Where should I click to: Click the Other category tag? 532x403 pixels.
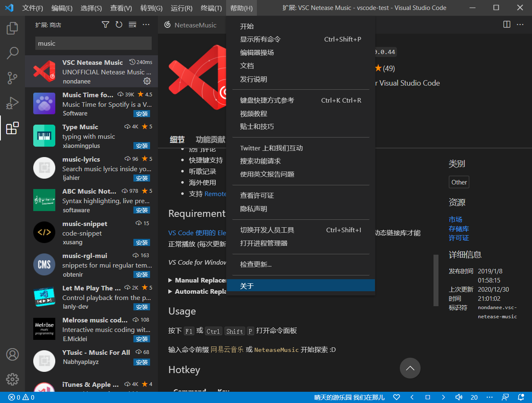tap(459, 182)
